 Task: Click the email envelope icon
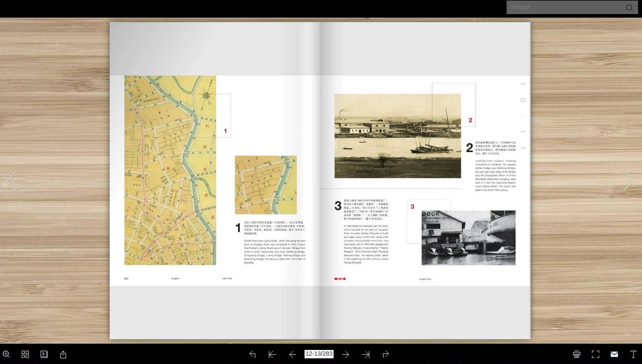[614, 354]
